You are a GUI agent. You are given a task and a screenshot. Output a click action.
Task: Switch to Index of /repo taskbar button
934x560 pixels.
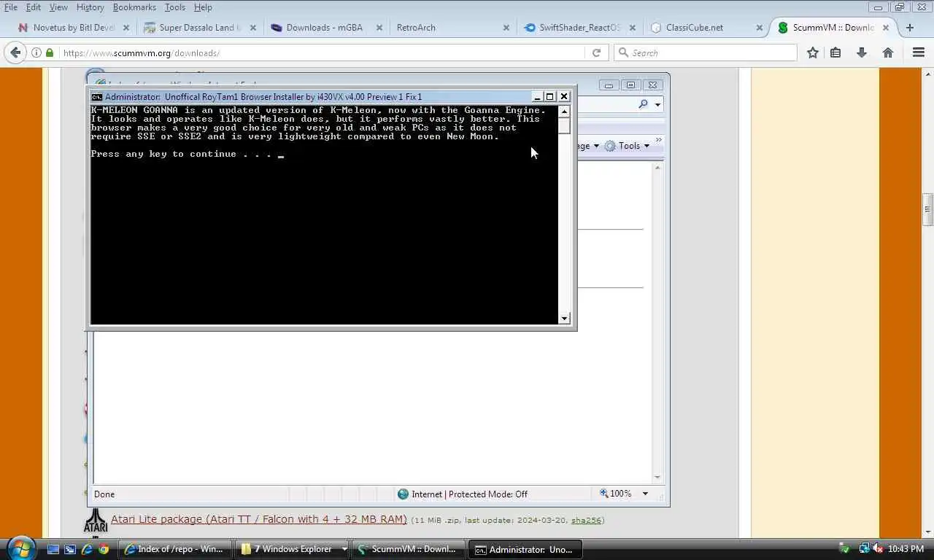point(176,549)
